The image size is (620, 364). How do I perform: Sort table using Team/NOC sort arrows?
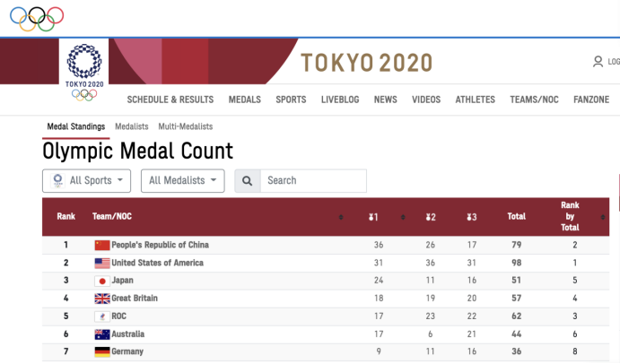click(x=341, y=217)
